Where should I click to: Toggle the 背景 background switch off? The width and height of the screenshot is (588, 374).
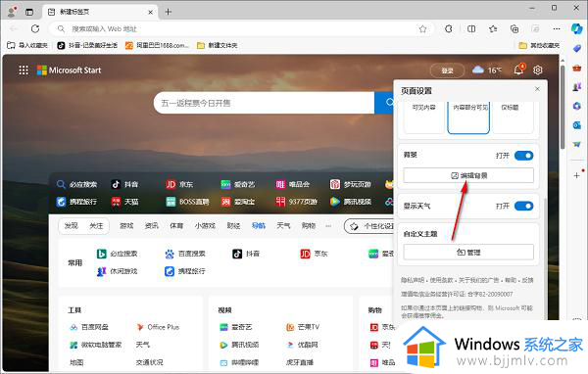click(x=524, y=156)
